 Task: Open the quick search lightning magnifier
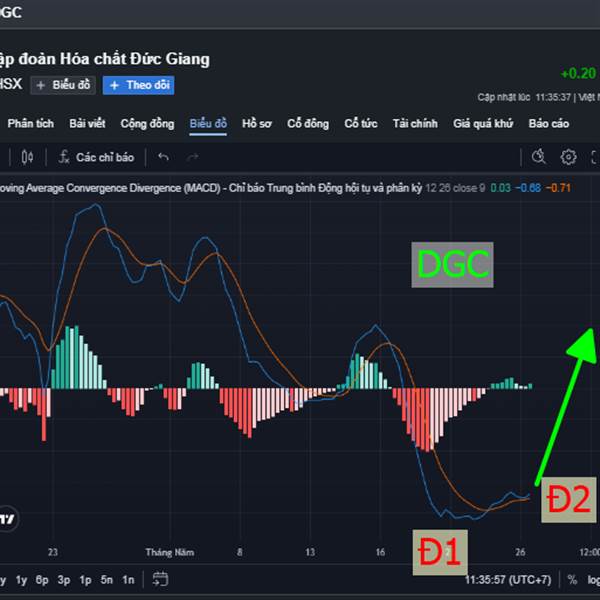539,157
